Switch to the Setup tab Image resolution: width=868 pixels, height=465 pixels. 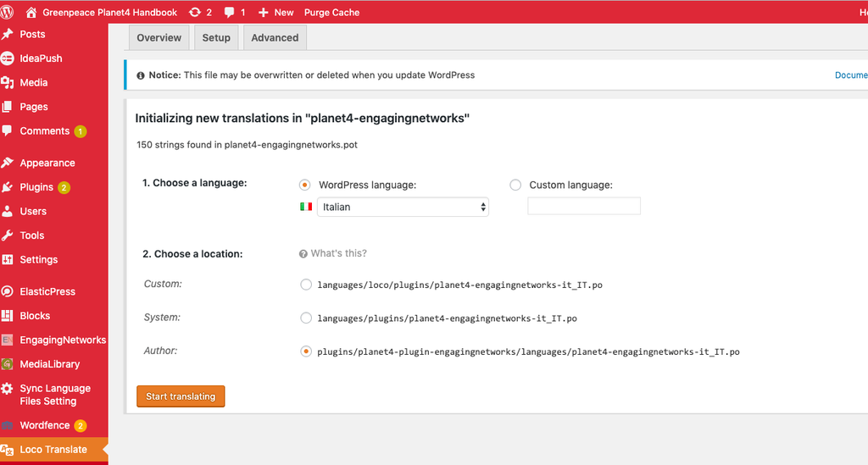(216, 37)
